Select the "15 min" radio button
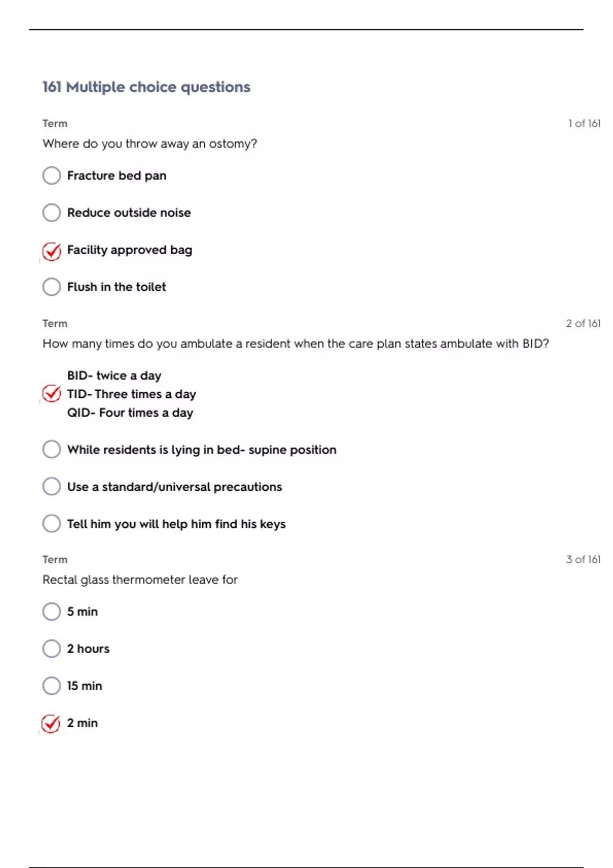 tap(52, 686)
